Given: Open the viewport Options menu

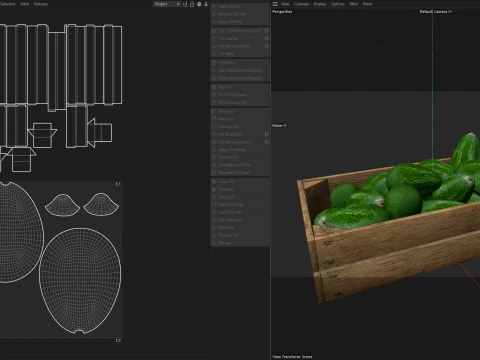Looking at the screenshot, I should 338,4.
